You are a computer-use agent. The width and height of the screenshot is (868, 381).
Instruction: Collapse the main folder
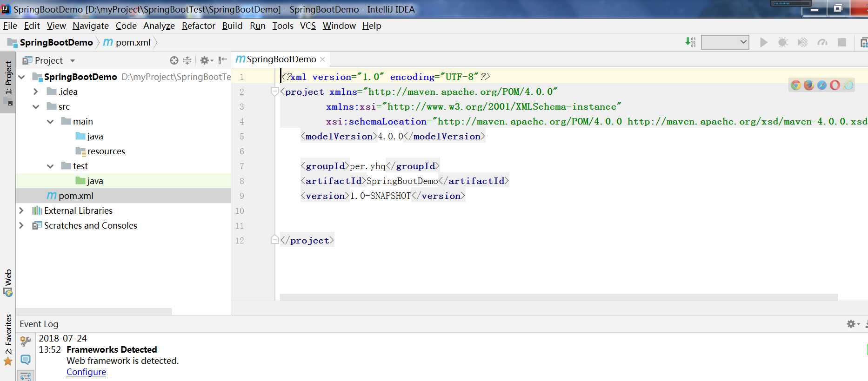pyautogui.click(x=50, y=121)
